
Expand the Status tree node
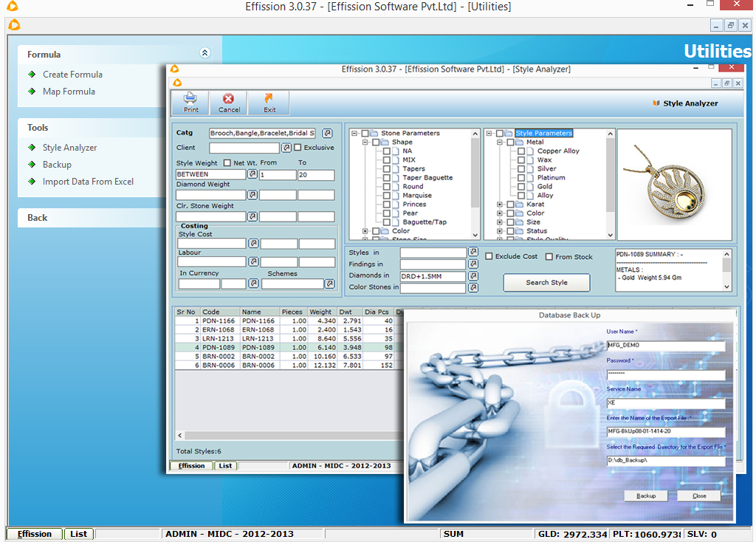[500, 231]
